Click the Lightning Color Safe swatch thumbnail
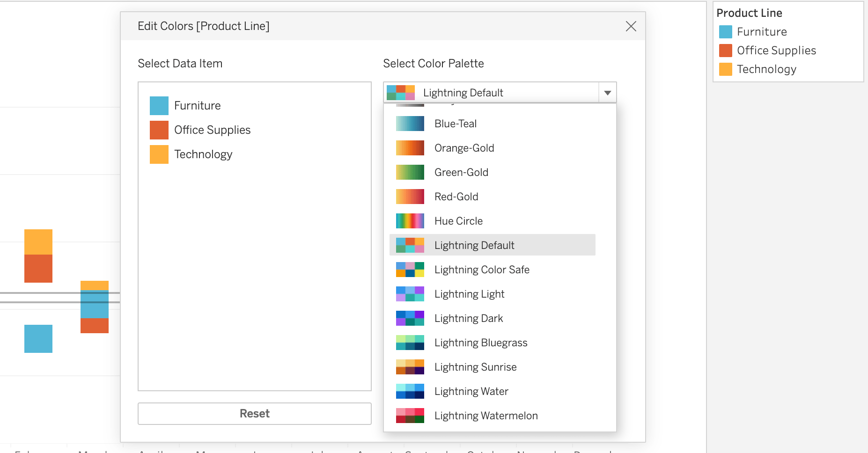The image size is (868, 453). tap(410, 270)
